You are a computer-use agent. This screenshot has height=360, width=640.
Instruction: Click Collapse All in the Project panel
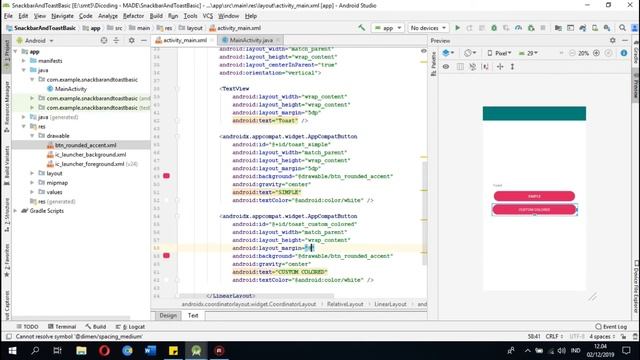pyautogui.click(x=116, y=40)
